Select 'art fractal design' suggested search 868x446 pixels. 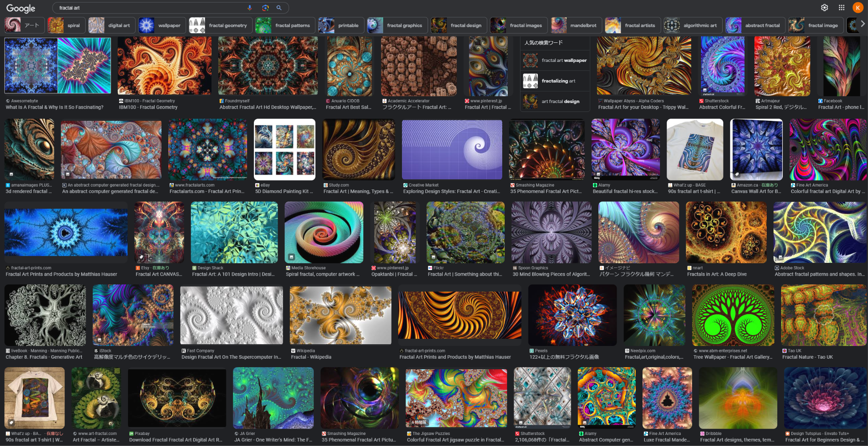point(555,101)
